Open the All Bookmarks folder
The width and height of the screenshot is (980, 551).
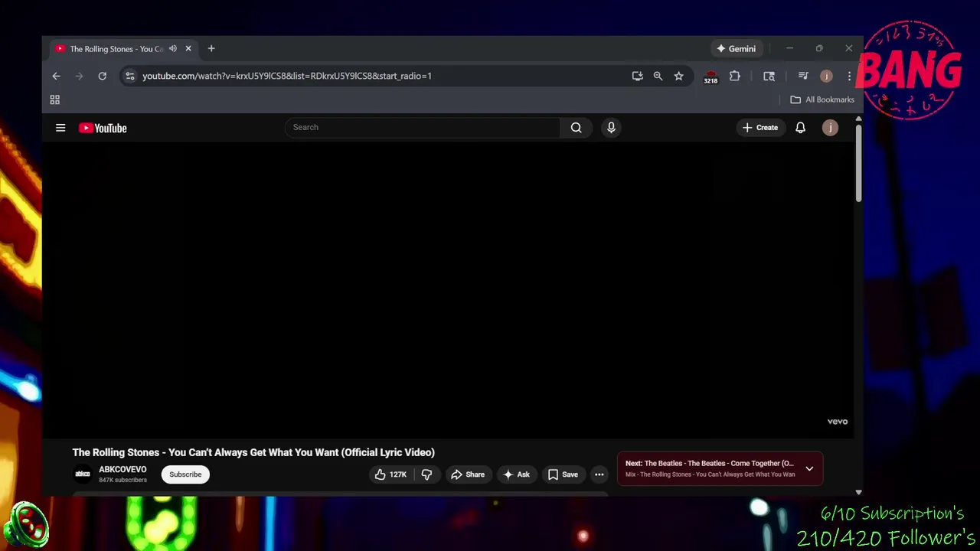pos(822,99)
